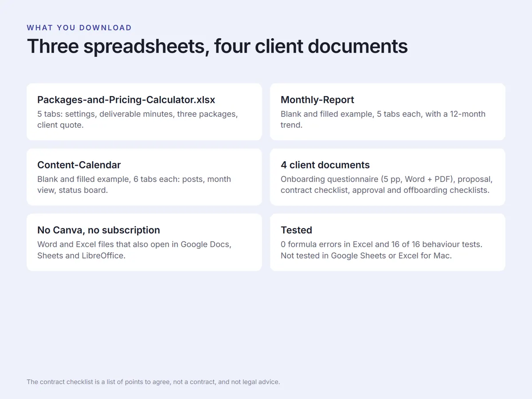This screenshot has height=399, width=532.
Task: Click the contract checklist disclaimer footnote
Action: click(x=153, y=382)
